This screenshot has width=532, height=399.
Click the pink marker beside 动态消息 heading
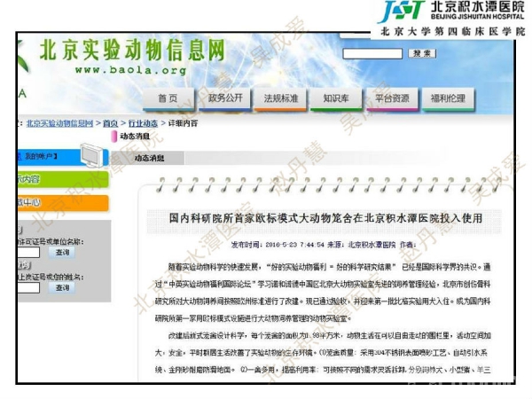point(113,137)
